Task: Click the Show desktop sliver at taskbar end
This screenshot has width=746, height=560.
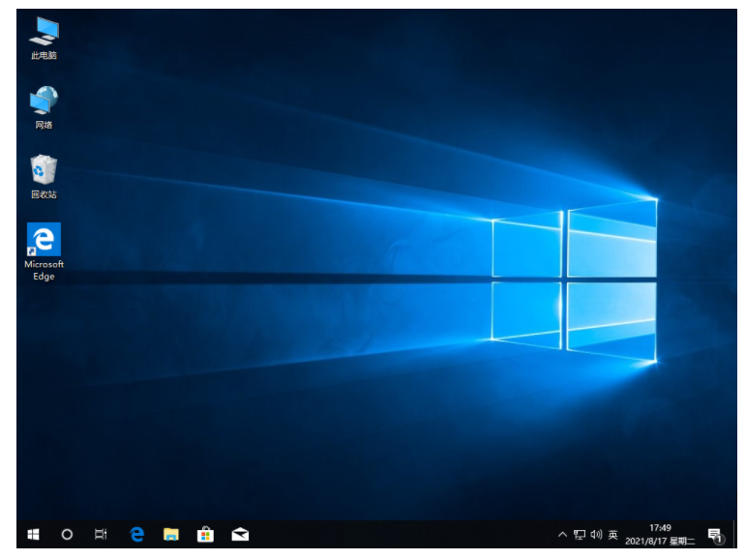Action: (731, 534)
